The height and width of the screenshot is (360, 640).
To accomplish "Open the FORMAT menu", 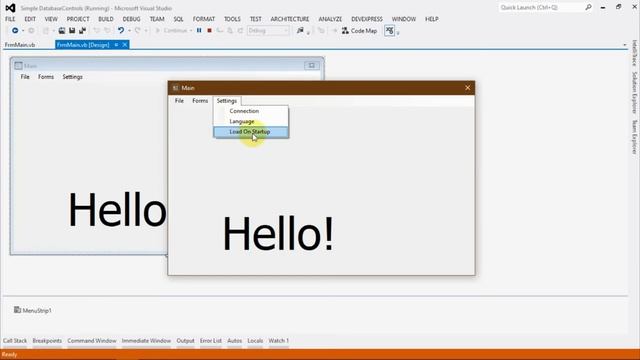I will [x=204, y=19].
